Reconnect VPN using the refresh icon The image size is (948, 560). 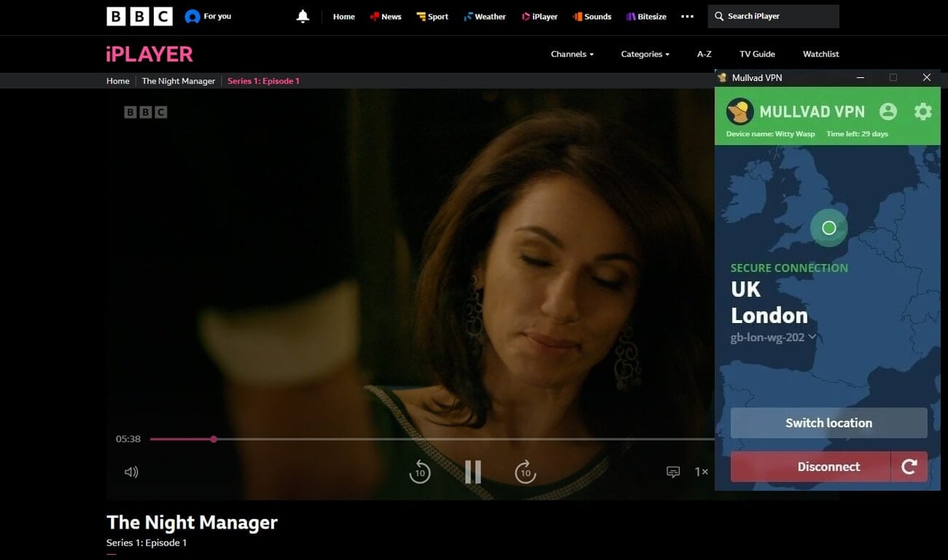[909, 466]
